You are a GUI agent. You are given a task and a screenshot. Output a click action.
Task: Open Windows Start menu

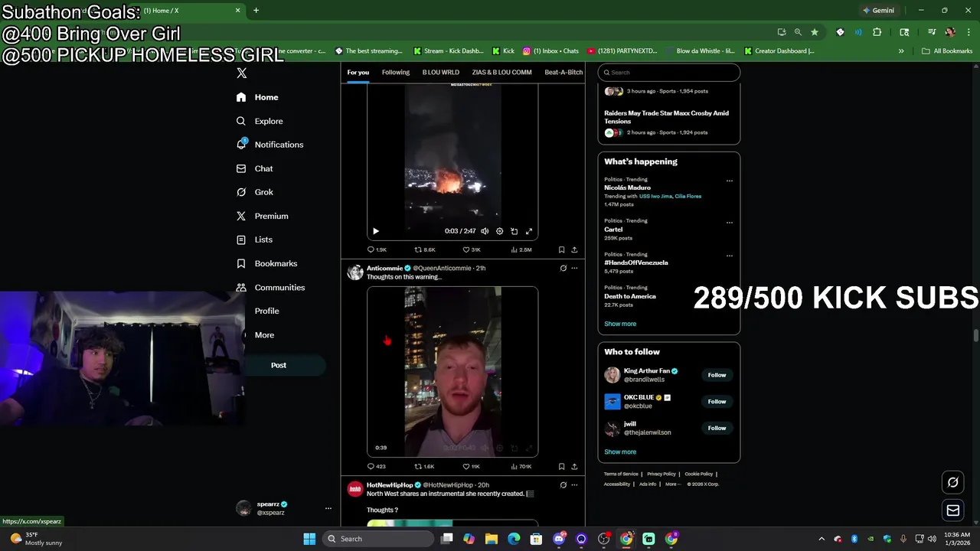tap(309, 539)
